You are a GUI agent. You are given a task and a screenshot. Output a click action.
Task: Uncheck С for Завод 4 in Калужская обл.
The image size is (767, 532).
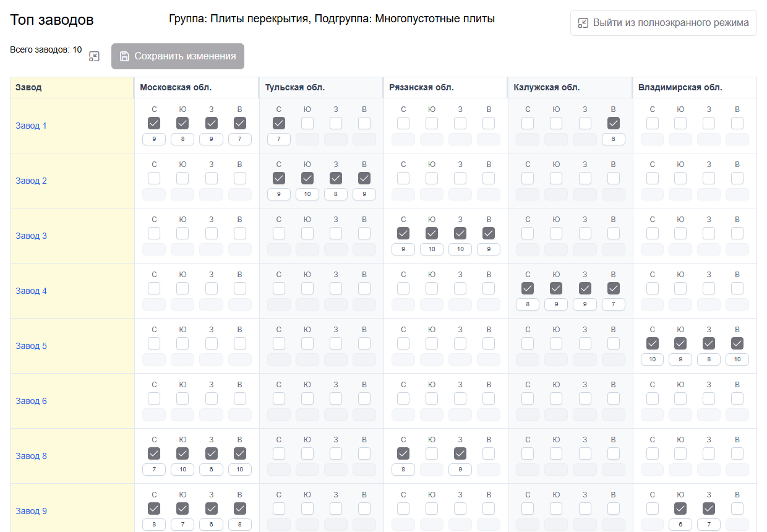tap(528, 288)
